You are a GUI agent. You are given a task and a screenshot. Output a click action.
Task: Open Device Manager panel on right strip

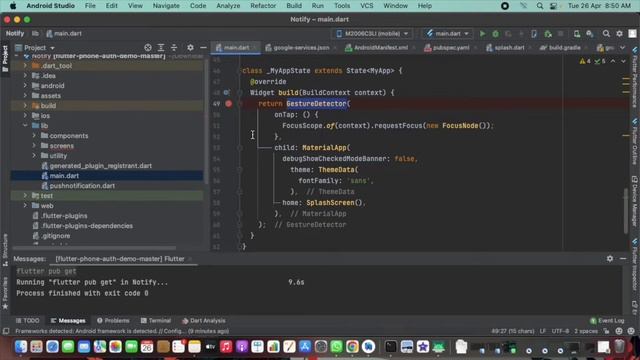pyautogui.click(x=635, y=201)
